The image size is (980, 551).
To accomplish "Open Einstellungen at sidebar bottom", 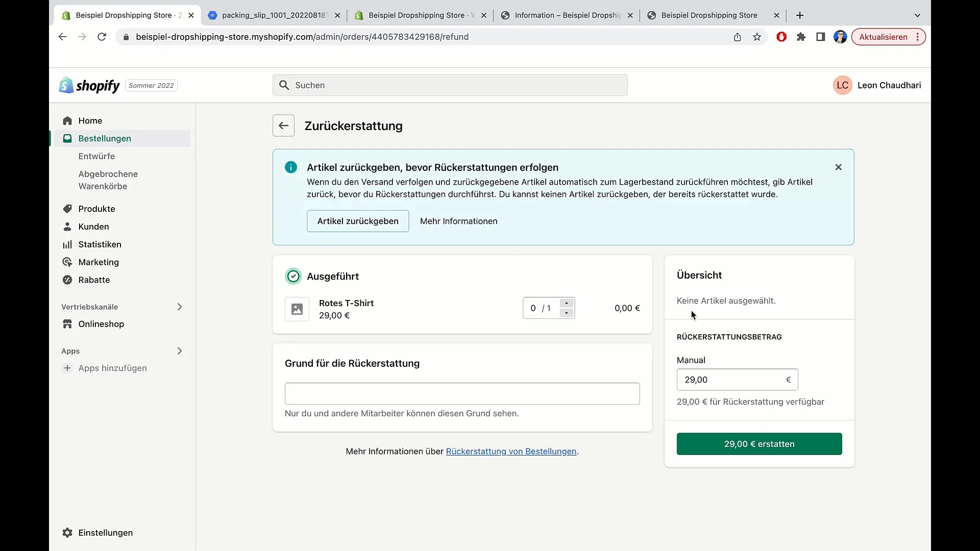I will click(x=105, y=533).
